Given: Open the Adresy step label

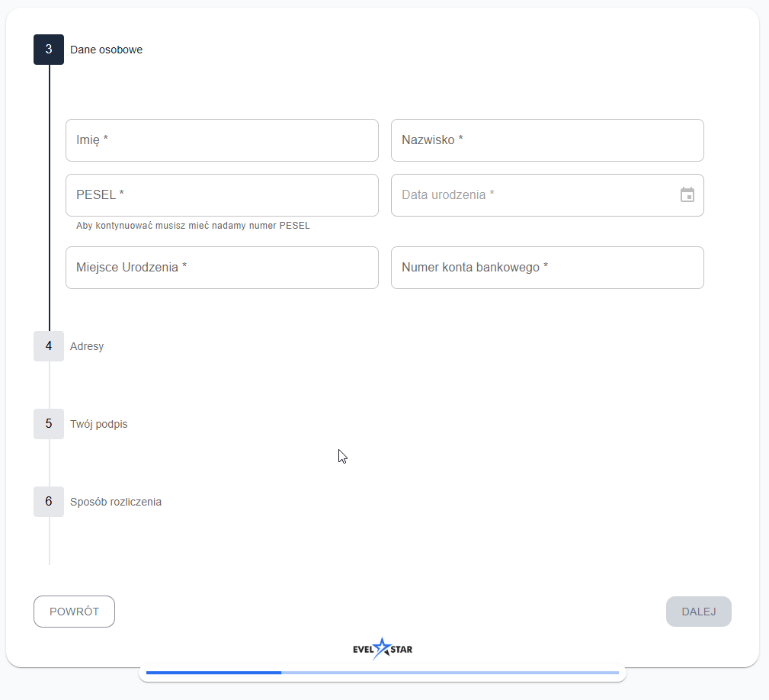Looking at the screenshot, I should pyautogui.click(x=87, y=346).
